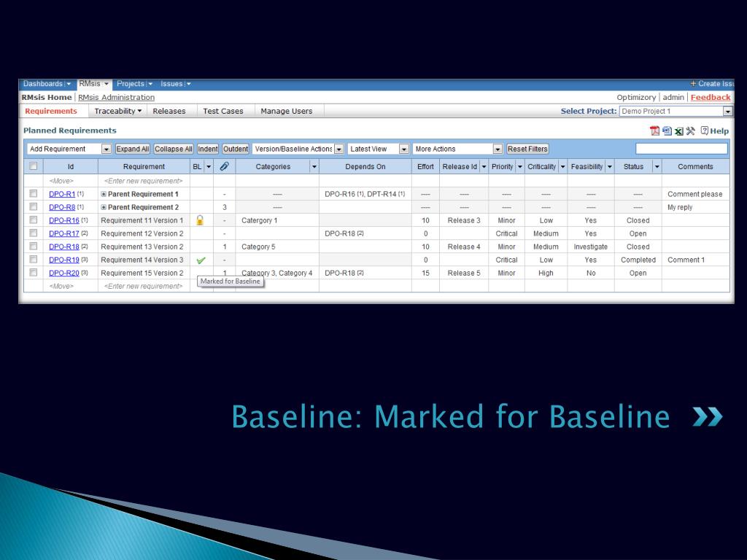Check the box for DPO-R8 row
This screenshot has width=747, height=560.
[34, 206]
